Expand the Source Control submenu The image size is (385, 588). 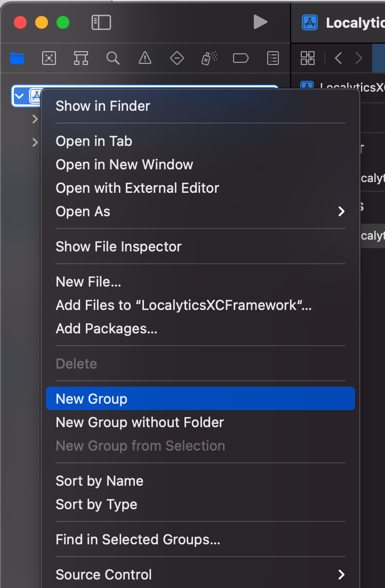tap(341, 575)
